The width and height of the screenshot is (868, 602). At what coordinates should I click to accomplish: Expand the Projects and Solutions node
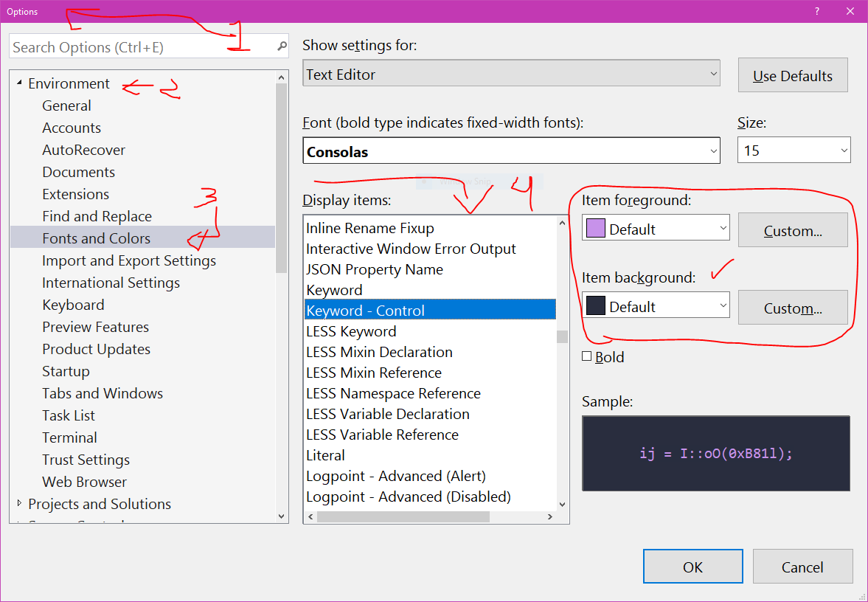[x=18, y=503]
